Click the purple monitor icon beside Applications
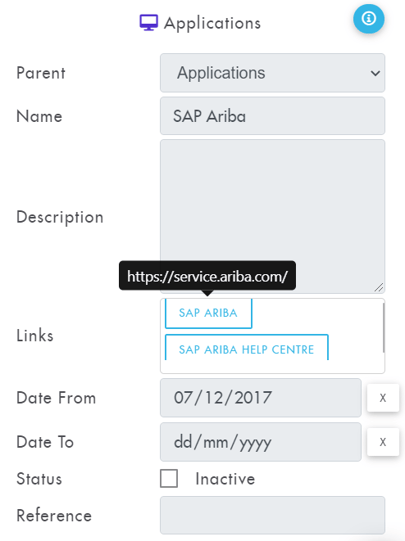 pos(149,23)
